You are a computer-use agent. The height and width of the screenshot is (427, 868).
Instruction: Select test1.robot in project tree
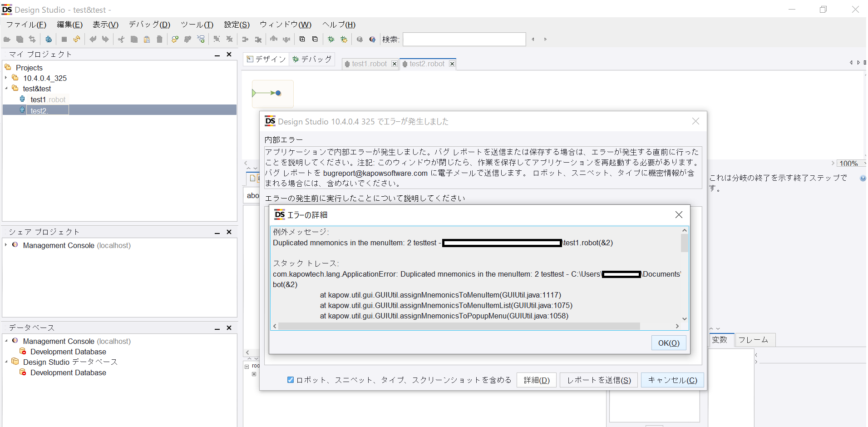(48, 99)
